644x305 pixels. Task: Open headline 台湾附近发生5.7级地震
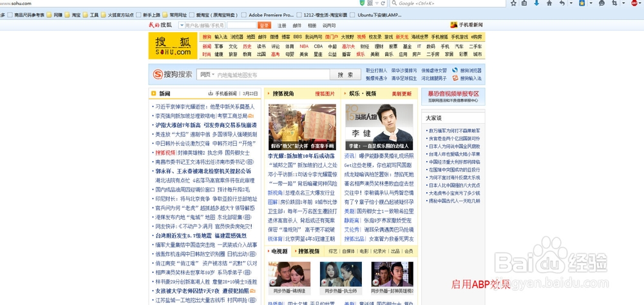(201, 235)
